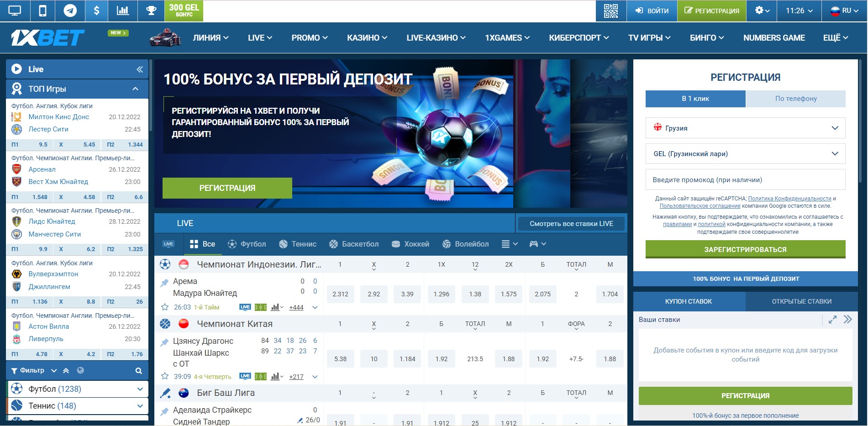Viewport: 868px width, 426px height.
Task: Click the +444 more markets link
Action: point(296,307)
